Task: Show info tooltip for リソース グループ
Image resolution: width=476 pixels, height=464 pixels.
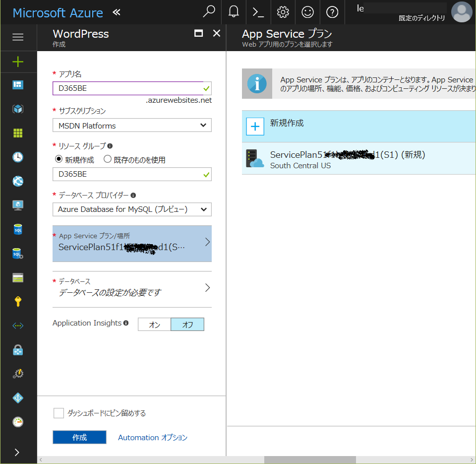Action: point(110,146)
